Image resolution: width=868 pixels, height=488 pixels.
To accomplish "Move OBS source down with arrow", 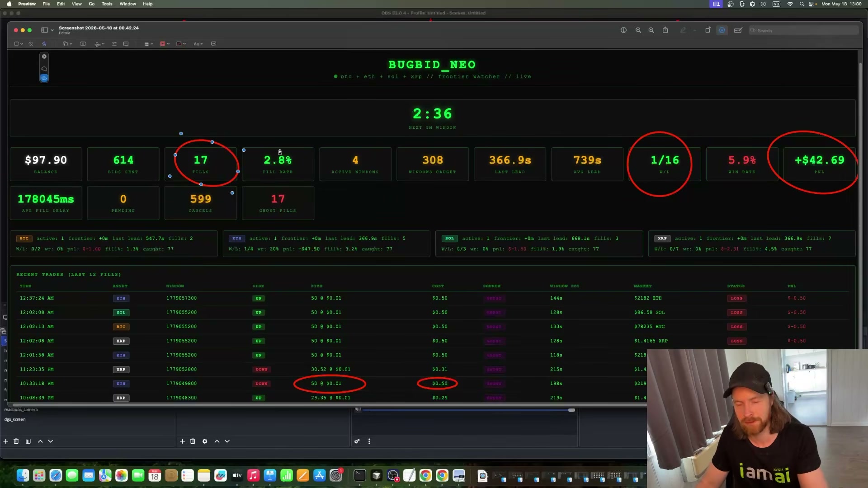I will coord(227,441).
